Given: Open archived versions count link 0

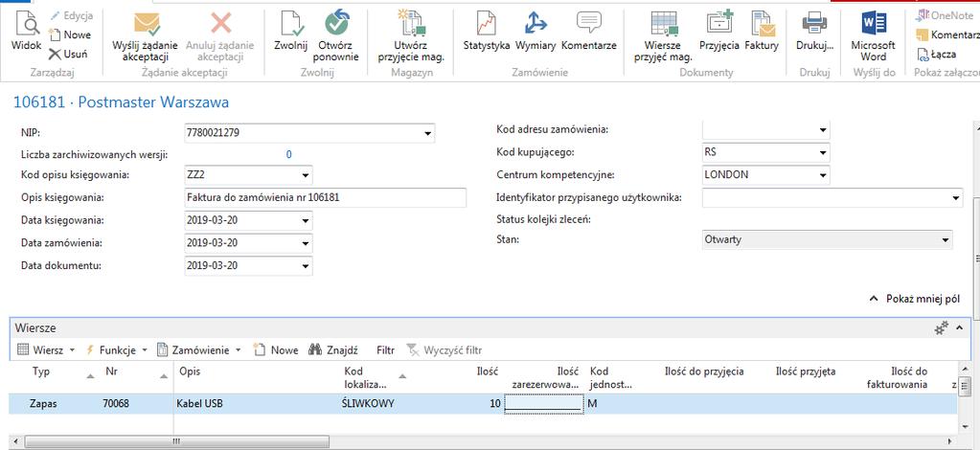Looking at the screenshot, I should coord(288,155).
